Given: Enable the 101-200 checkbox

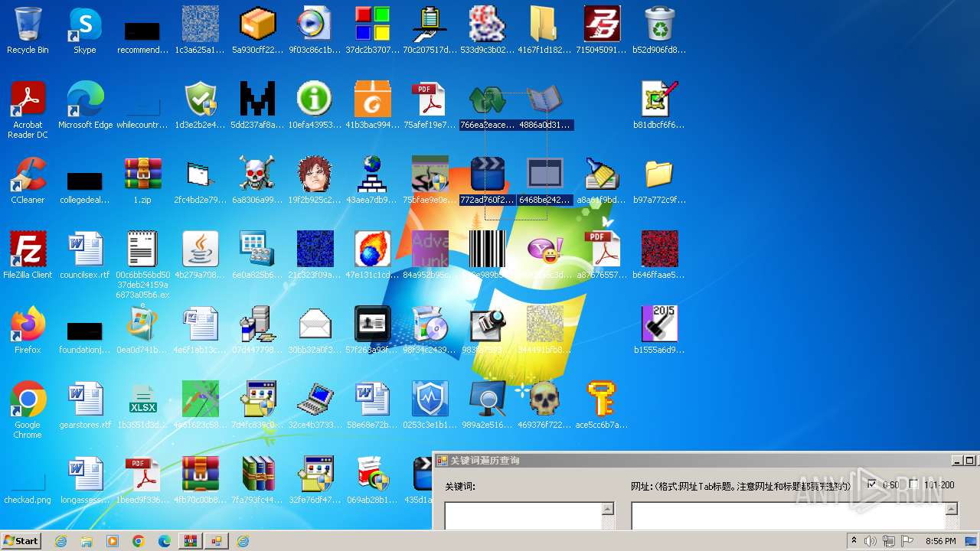Looking at the screenshot, I should click(913, 484).
